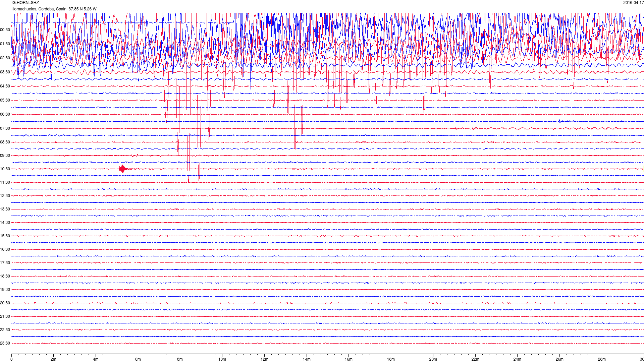Click the 20m axis tick label
644x362 pixels.
[433, 359]
